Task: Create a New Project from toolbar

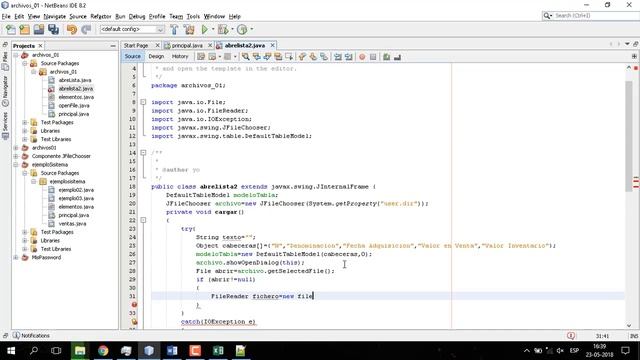Action: (24, 29)
